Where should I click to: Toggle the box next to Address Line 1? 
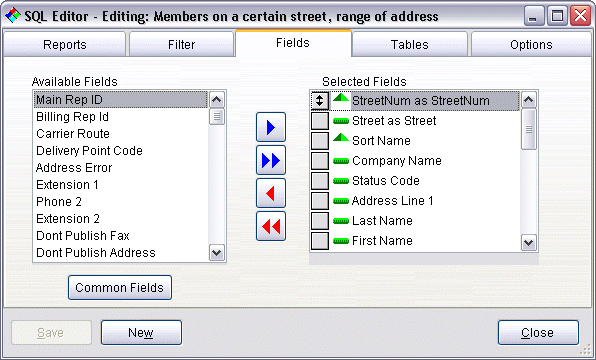[320, 201]
